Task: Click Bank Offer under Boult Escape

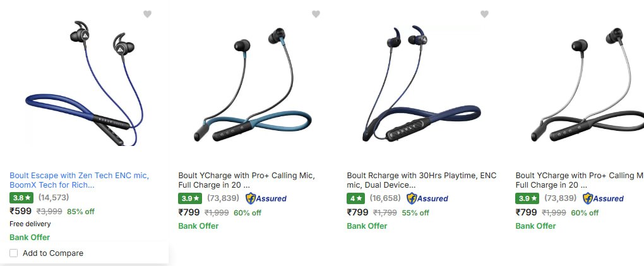Action: [x=30, y=237]
